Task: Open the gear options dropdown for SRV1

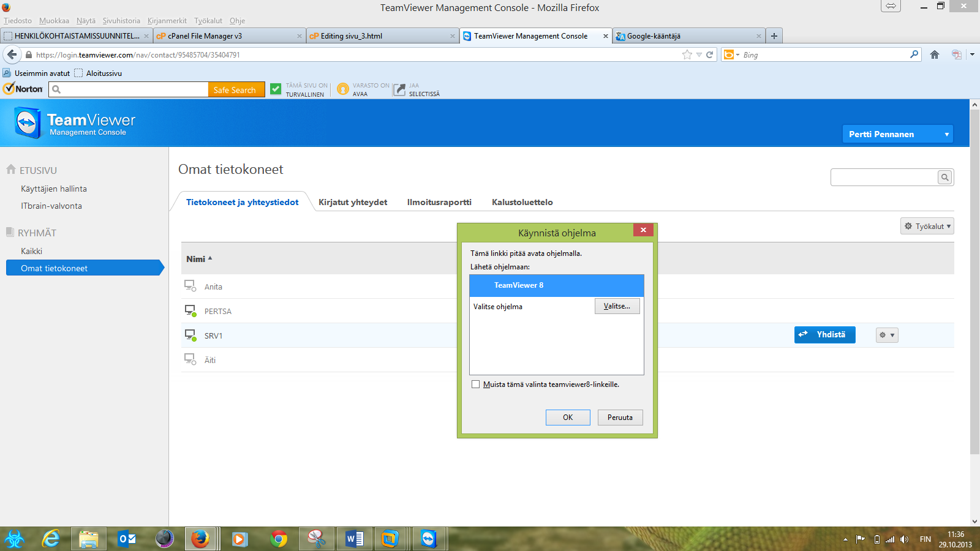Action: (x=887, y=335)
